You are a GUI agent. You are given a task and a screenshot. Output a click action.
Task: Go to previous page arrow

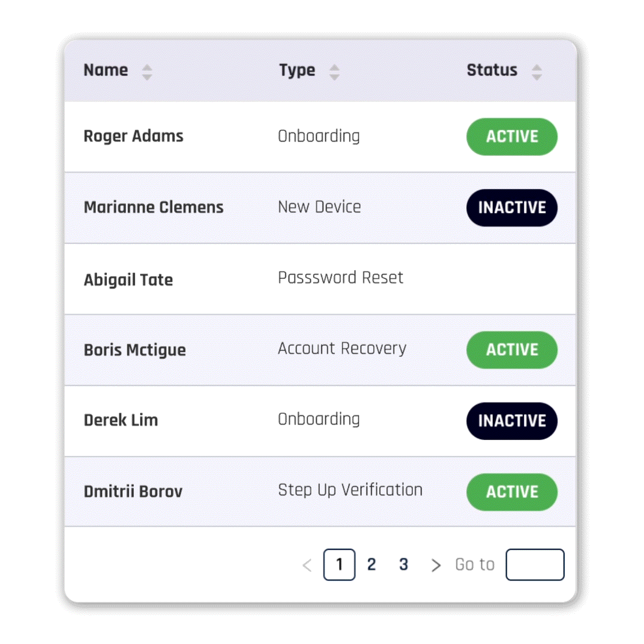pyautogui.click(x=307, y=565)
